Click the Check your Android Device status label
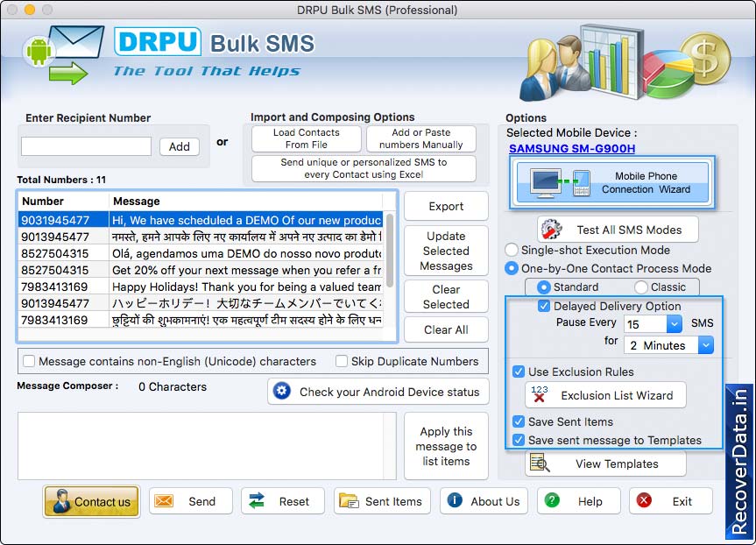The image size is (756, 545). (390, 392)
